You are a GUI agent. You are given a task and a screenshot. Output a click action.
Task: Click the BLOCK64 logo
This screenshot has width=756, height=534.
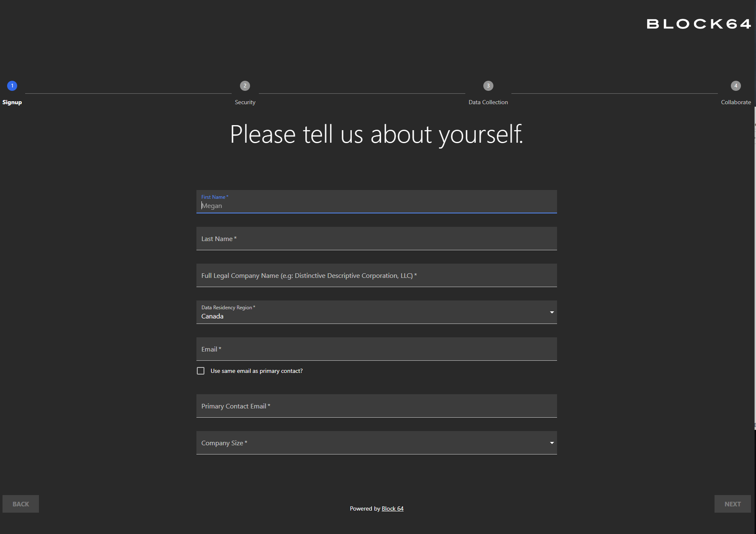(698, 24)
